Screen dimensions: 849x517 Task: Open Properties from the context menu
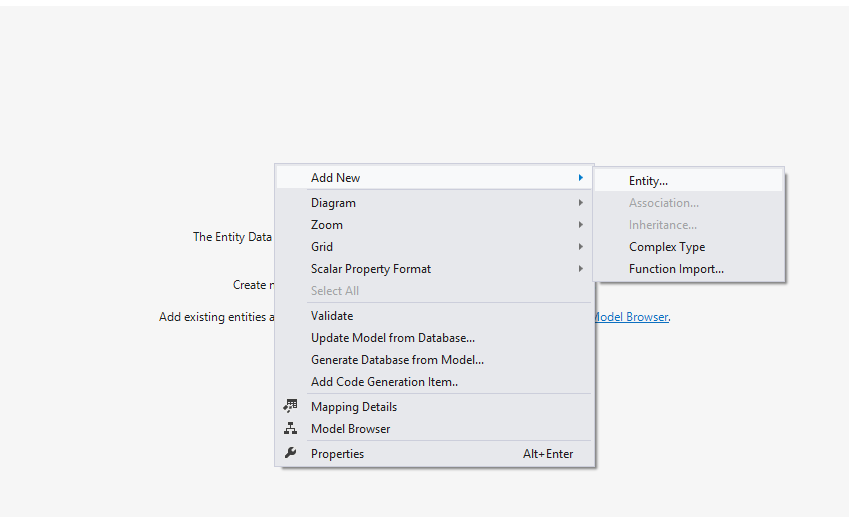click(x=434, y=454)
